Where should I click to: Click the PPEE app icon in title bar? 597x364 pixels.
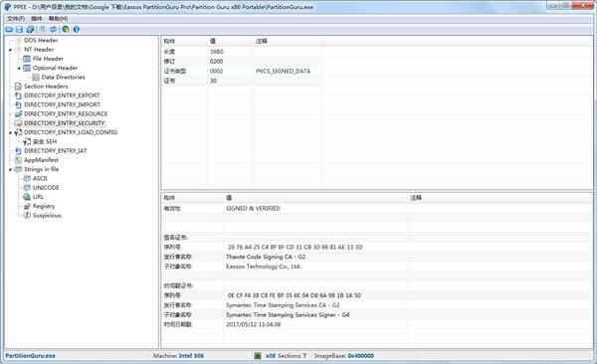[x=8, y=7]
